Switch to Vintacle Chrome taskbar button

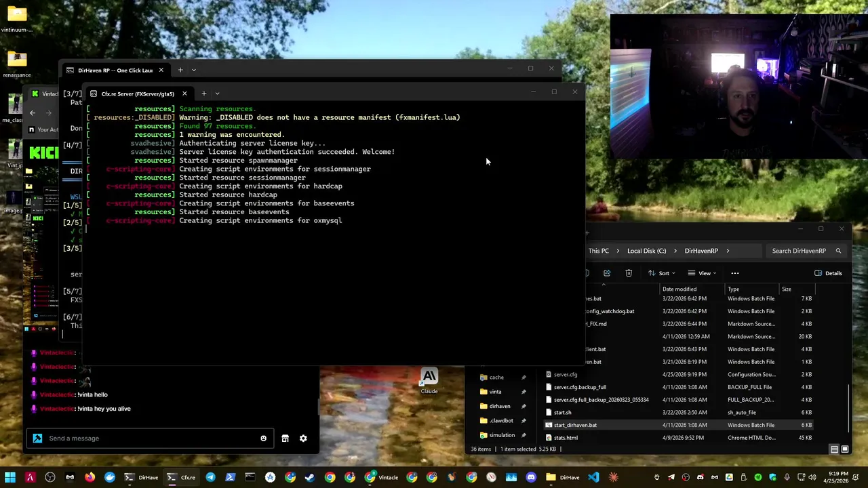tap(382, 478)
